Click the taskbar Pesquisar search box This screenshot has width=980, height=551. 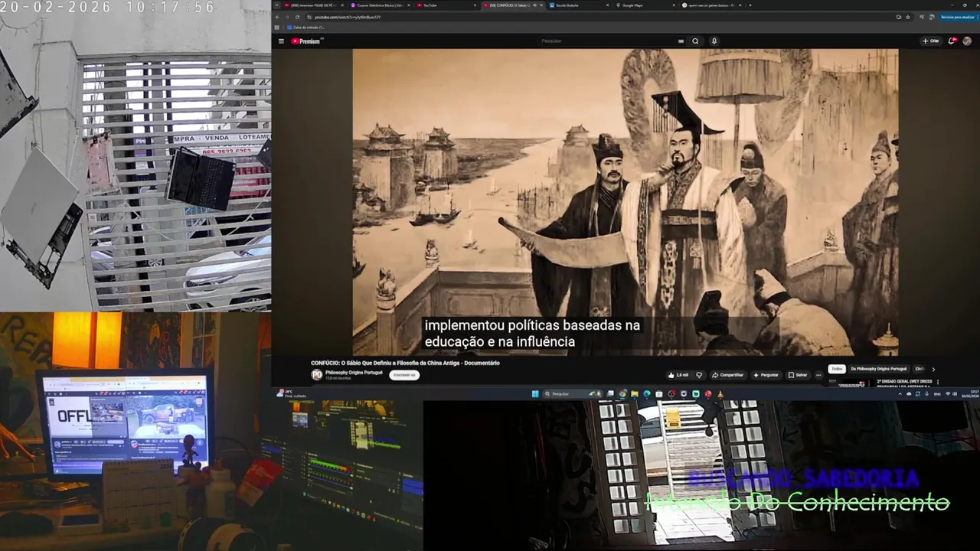573,393
